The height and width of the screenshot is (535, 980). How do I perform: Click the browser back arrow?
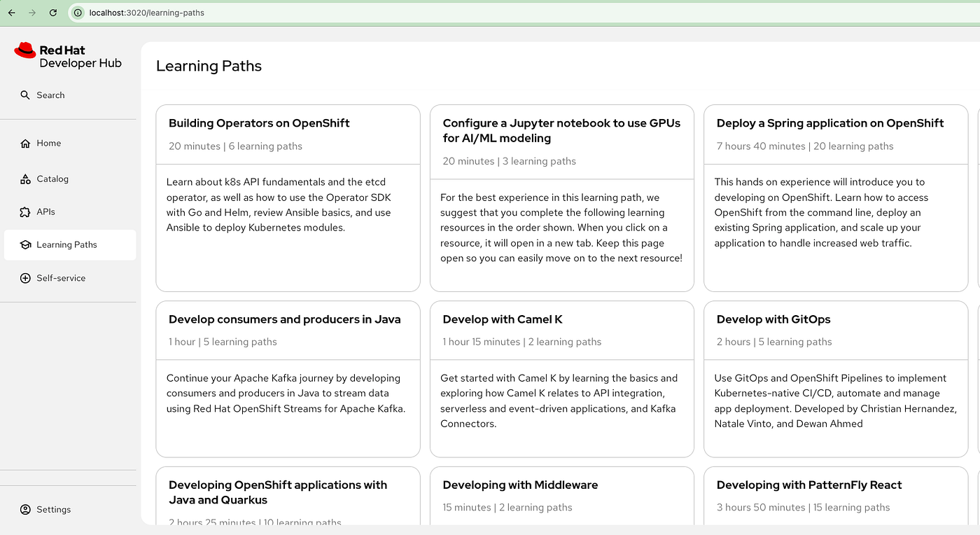click(x=11, y=13)
